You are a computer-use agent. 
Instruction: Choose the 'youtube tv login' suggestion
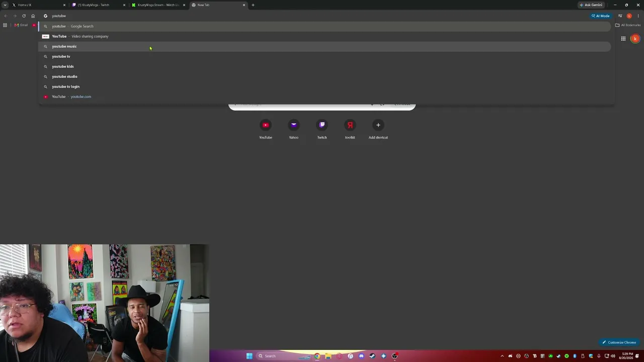coord(325,86)
